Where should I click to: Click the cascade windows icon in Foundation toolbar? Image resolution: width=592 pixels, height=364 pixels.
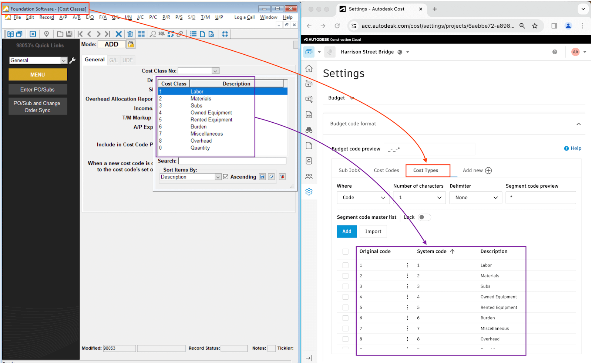click(x=19, y=34)
